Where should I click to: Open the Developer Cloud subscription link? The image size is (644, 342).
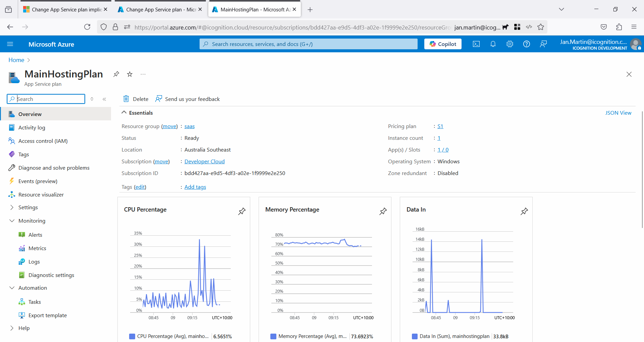205,161
